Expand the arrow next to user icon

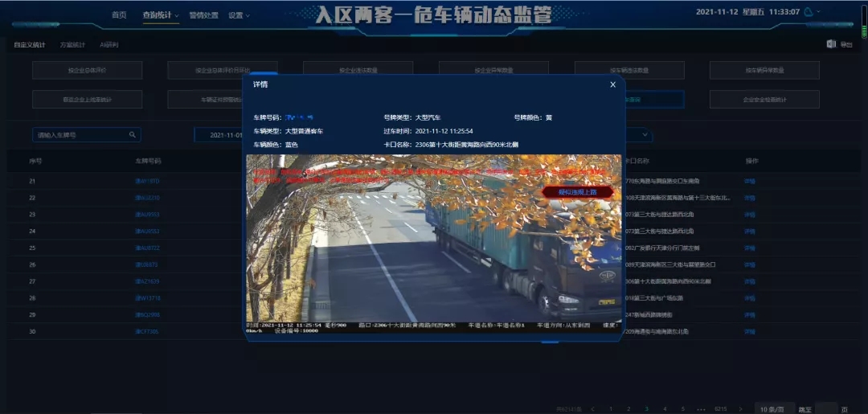point(819,11)
